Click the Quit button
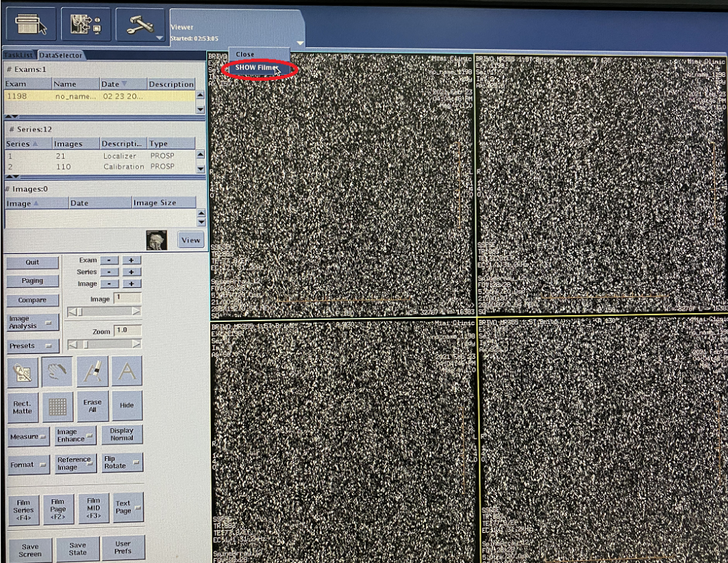The width and height of the screenshot is (728, 563). click(x=32, y=262)
